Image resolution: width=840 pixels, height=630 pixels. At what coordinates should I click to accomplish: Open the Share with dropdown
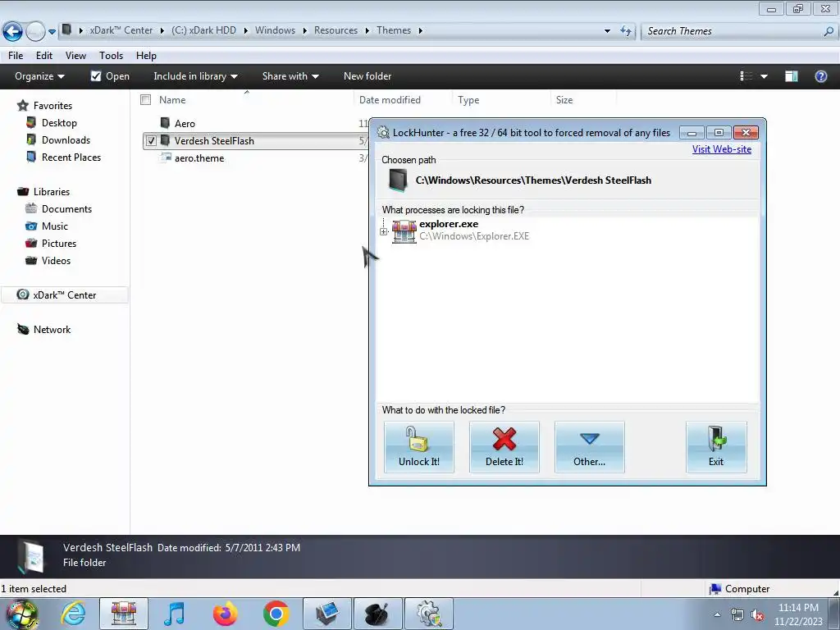[290, 76]
